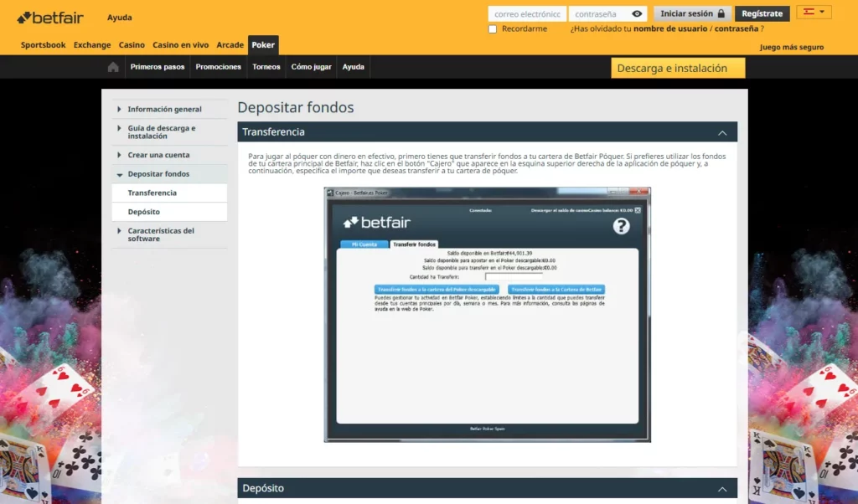
Task: Expand Guía de descarga e instalación
Action: tap(169, 131)
